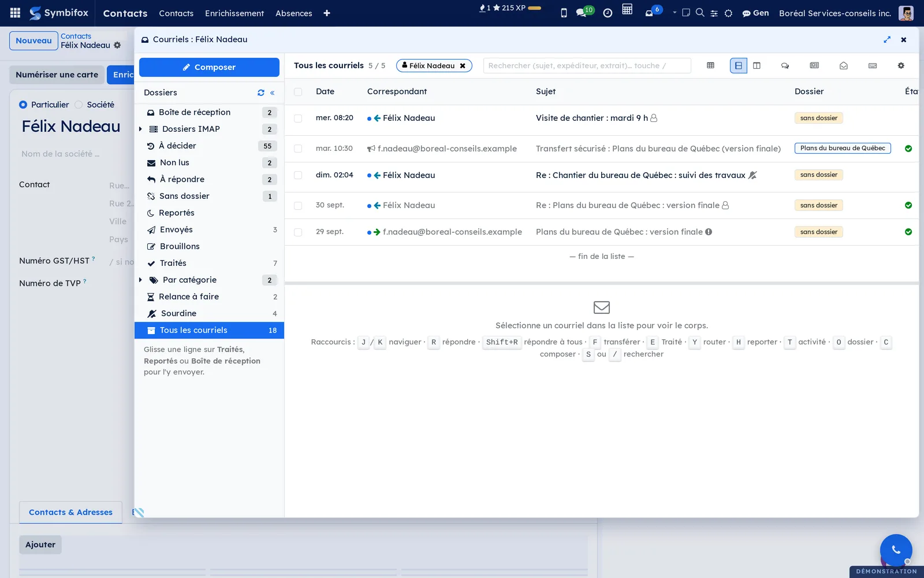Viewport: 924px width, 578px height.
Task: Open the calculator icon in top bar
Action: (x=627, y=9)
